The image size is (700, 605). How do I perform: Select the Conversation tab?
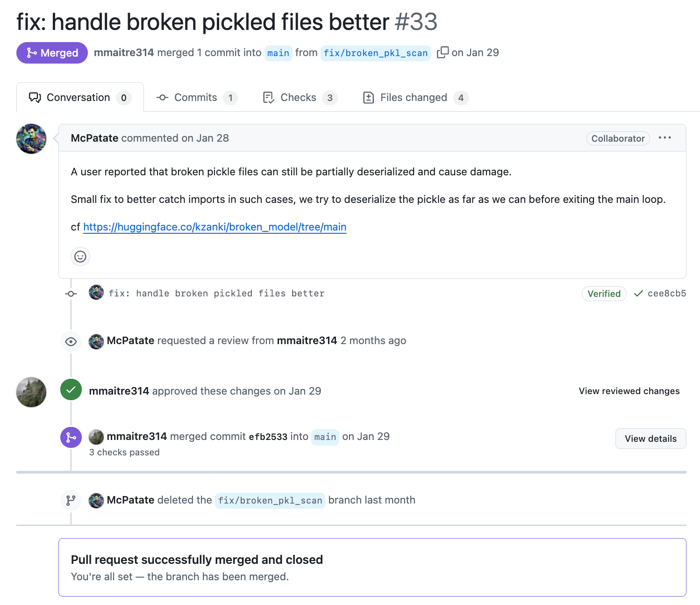click(79, 98)
